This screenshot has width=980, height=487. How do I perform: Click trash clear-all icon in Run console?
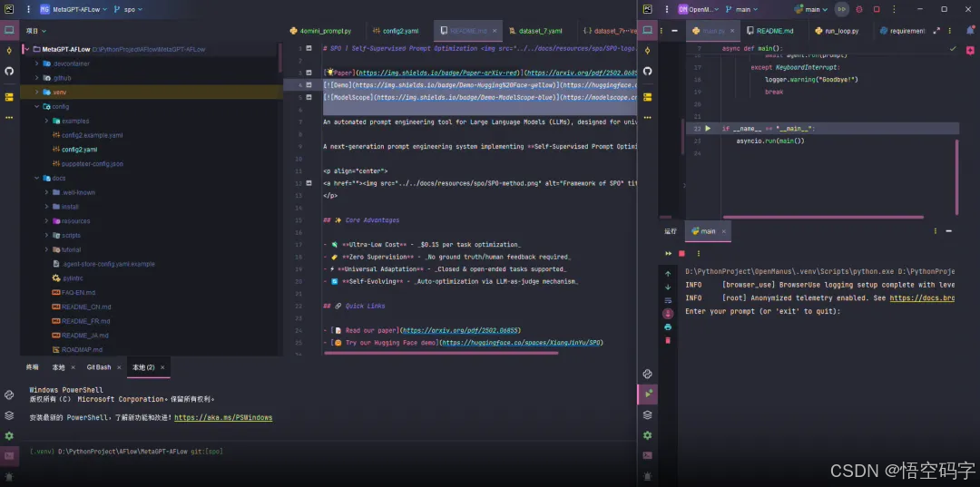[x=668, y=341]
